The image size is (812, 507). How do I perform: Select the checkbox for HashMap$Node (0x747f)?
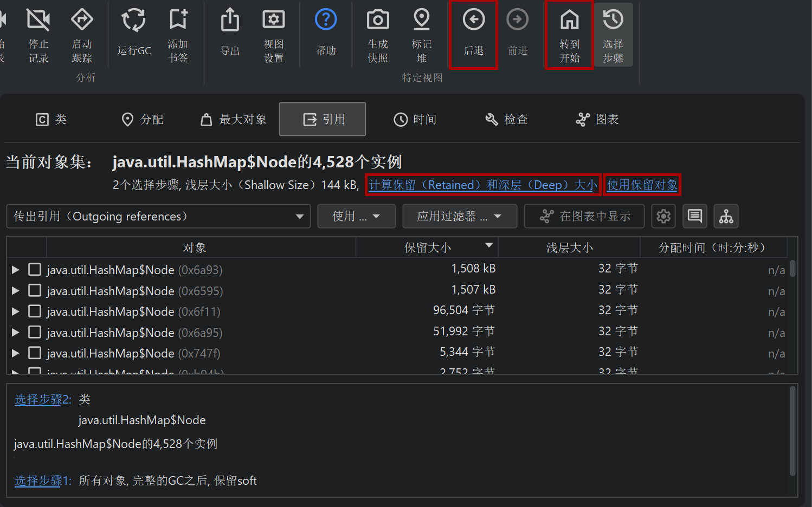tap(35, 353)
